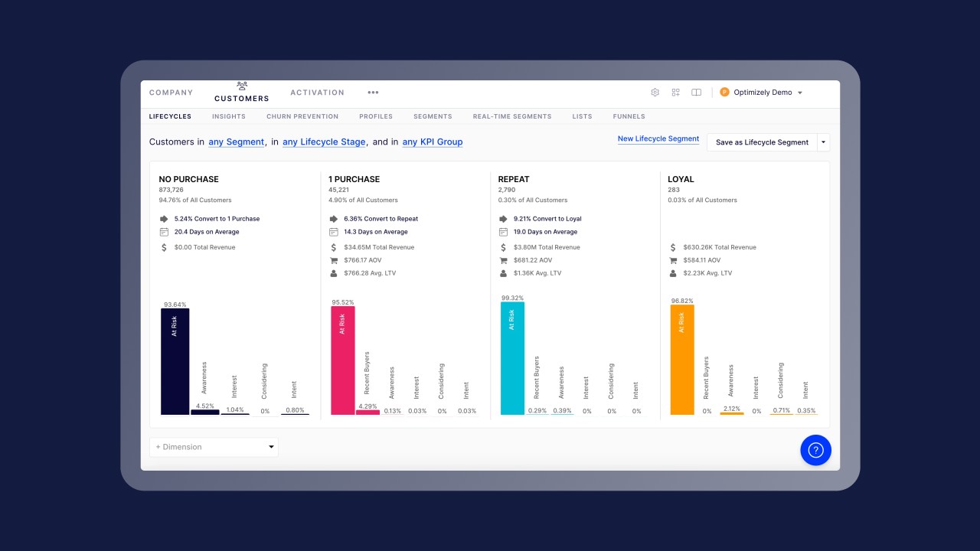Click the orange Optimizely account avatar

pos(724,93)
